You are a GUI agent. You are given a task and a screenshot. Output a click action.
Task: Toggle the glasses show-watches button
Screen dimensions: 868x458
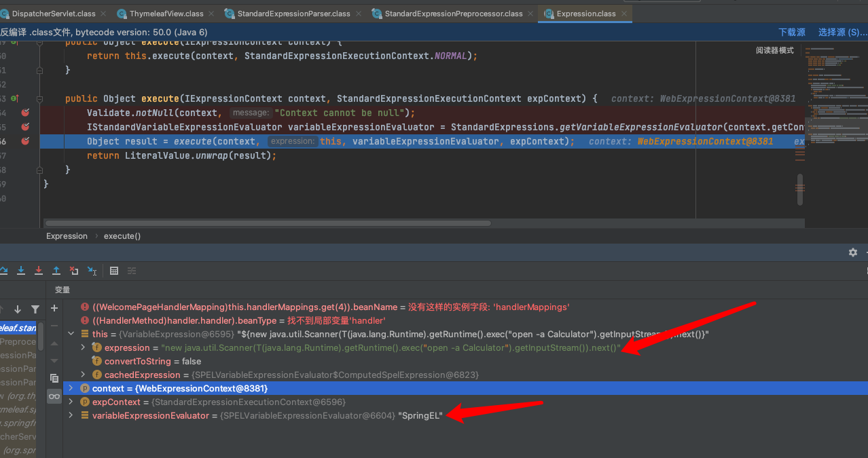point(54,396)
